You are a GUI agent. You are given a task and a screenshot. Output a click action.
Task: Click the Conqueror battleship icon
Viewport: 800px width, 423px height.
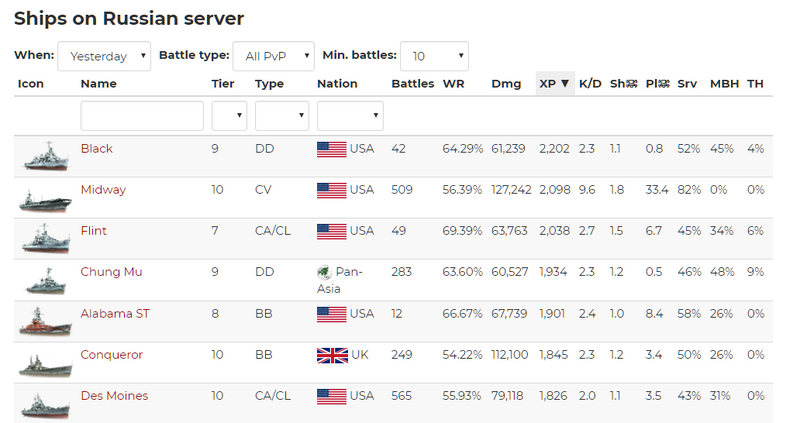click(x=45, y=365)
